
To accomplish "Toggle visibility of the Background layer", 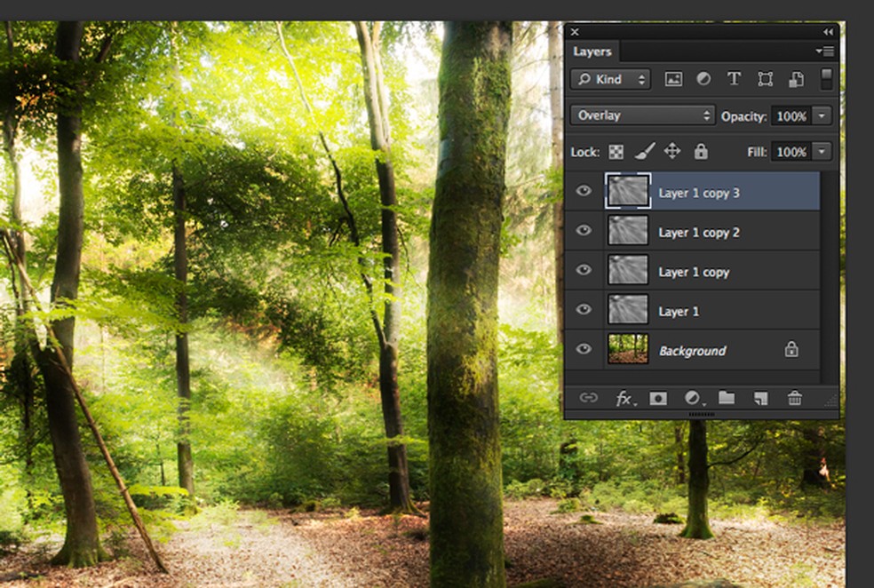I will 584,349.
